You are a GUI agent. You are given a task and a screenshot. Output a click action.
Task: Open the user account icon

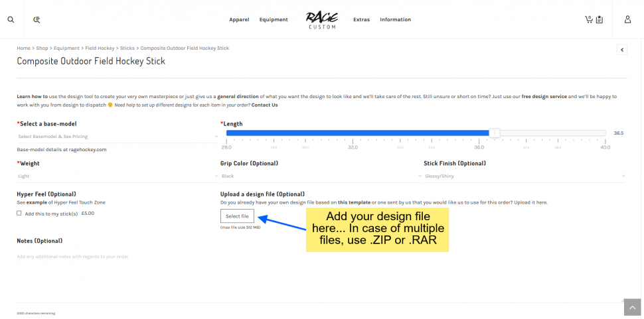click(x=627, y=20)
